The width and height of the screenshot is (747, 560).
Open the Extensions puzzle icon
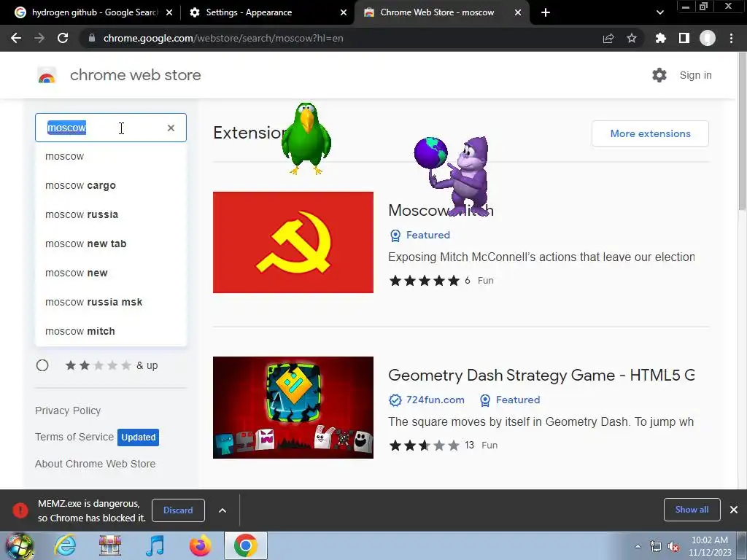(x=661, y=38)
